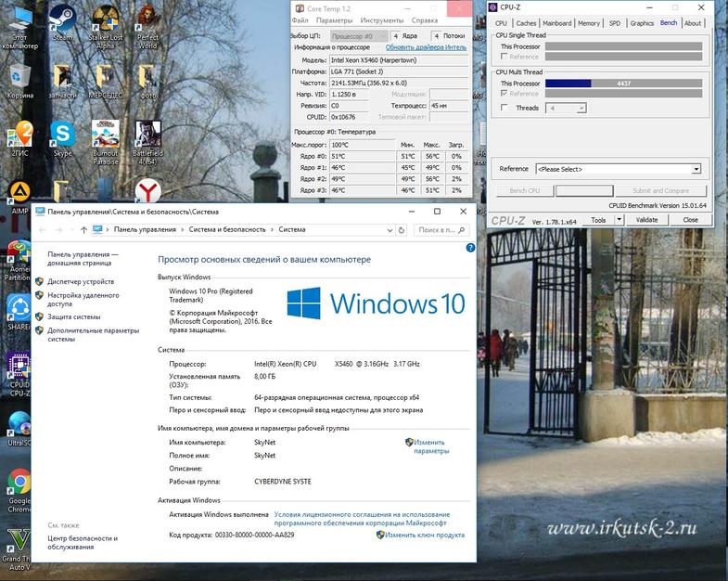The width and height of the screenshot is (728, 581).
Task: Click the CPU Multi Thread score bar 4437
Action: [623, 84]
